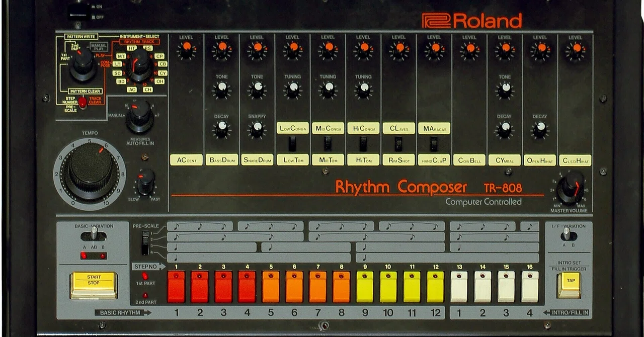Click the Open Hihat level knob

click(x=540, y=50)
